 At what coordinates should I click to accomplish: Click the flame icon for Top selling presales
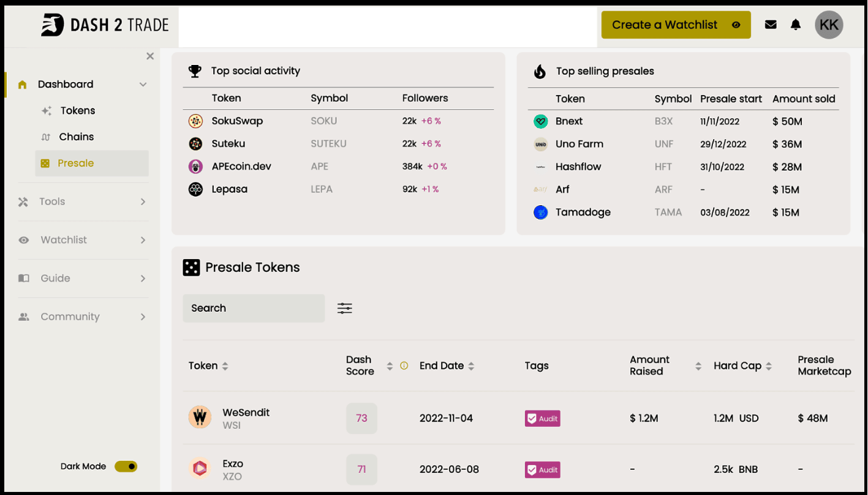coord(540,72)
